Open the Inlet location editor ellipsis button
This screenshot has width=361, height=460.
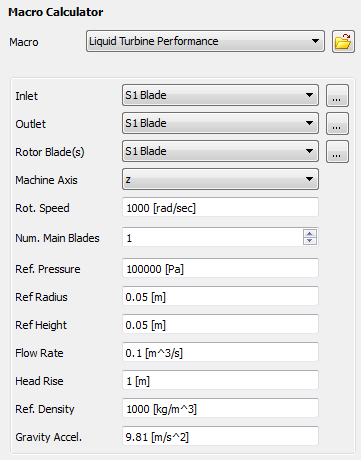click(x=337, y=96)
